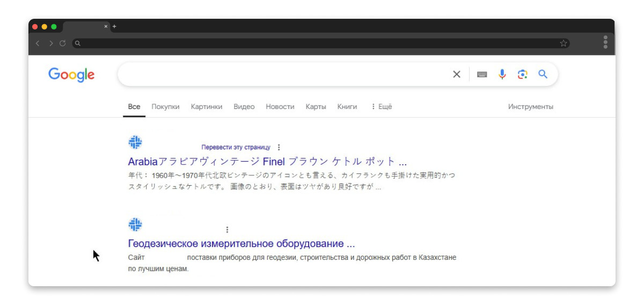Image resolution: width=644 pixels, height=305 pixels.
Task: Click the Google logo
Action: [71, 75]
